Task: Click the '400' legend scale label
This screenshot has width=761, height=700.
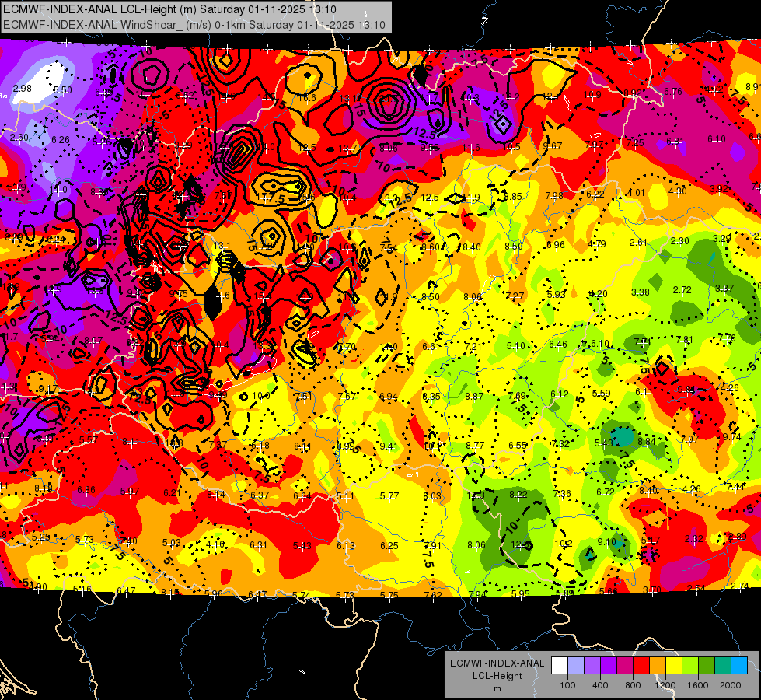Action: (x=600, y=685)
